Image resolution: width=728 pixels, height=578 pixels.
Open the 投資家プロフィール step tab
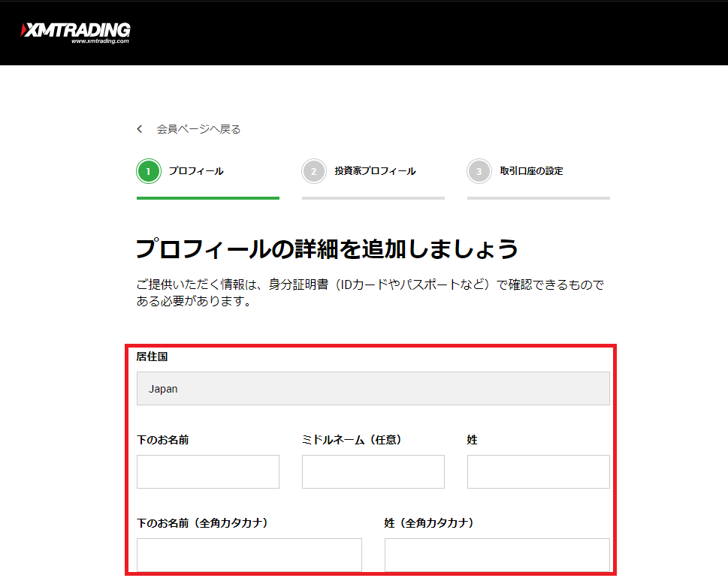pyautogui.click(x=375, y=171)
